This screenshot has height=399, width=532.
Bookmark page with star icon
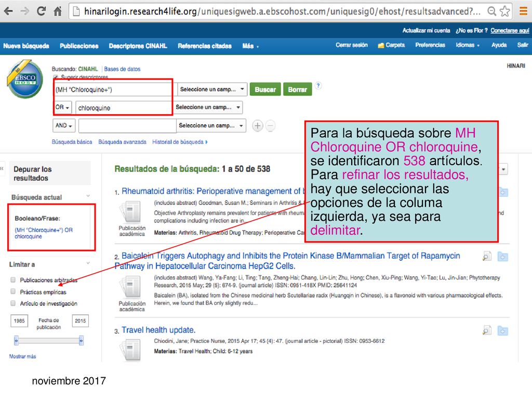tap(505, 11)
